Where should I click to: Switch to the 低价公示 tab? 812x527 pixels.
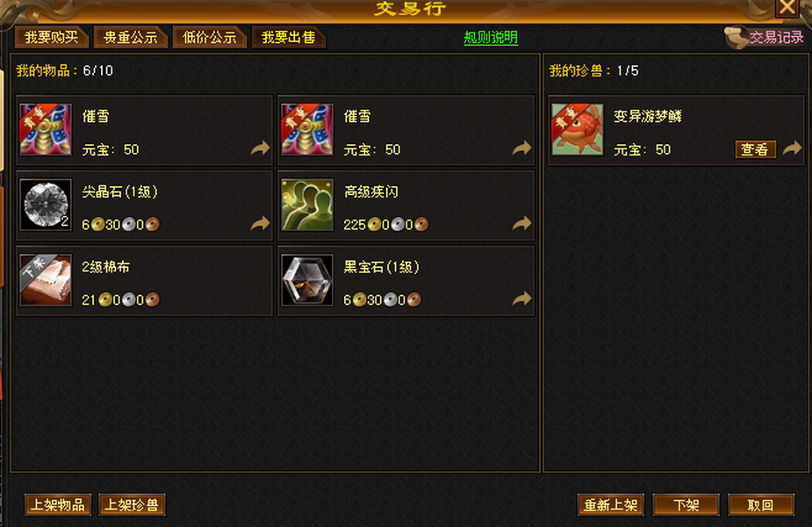209,37
